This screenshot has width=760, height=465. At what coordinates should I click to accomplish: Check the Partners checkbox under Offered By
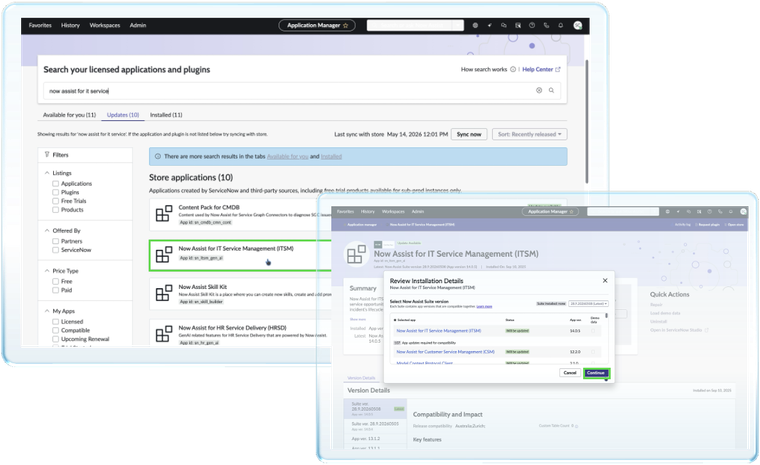(56, 241)
